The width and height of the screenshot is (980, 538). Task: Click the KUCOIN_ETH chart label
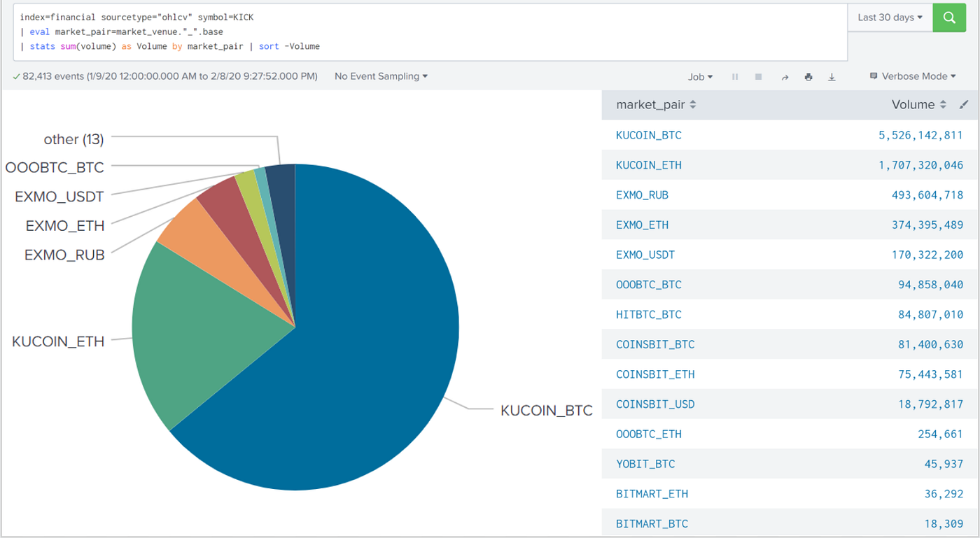click(58, 341)
